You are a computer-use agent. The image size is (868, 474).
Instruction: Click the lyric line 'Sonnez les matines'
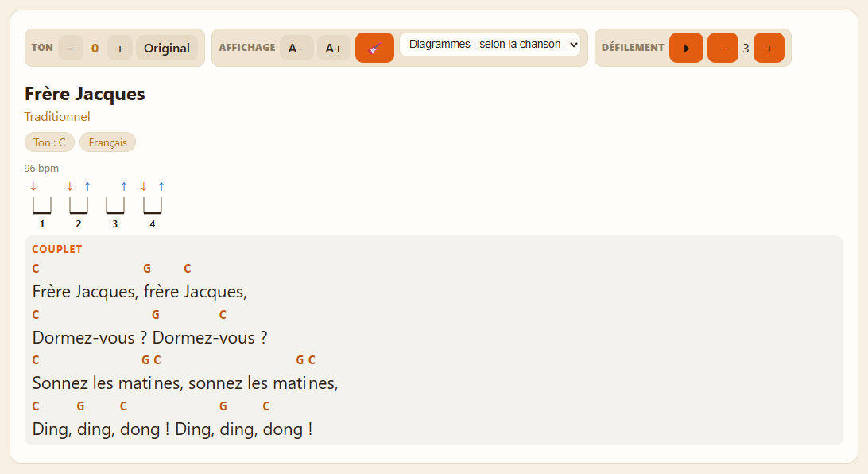185,383
